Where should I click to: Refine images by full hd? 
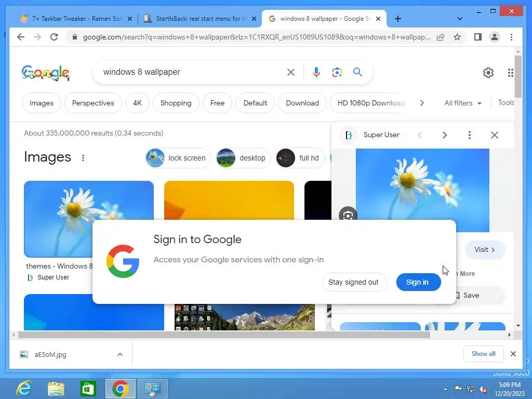[300, 158]
